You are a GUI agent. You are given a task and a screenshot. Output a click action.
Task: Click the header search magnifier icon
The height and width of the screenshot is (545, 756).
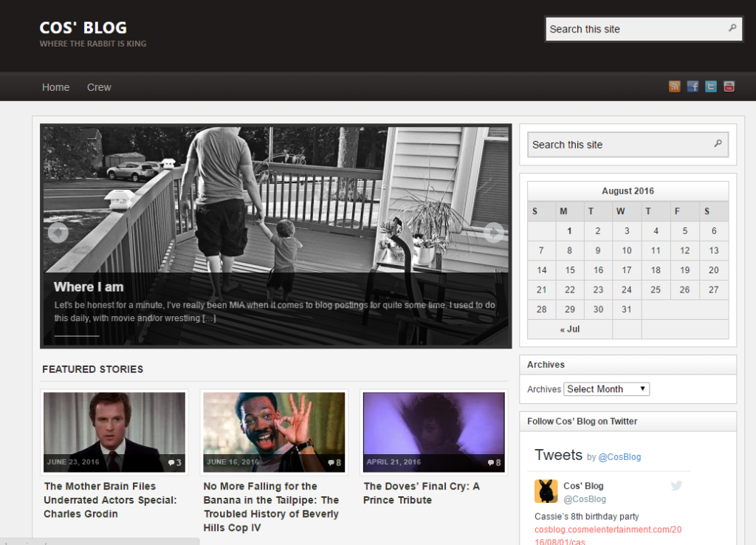[732, 28]
